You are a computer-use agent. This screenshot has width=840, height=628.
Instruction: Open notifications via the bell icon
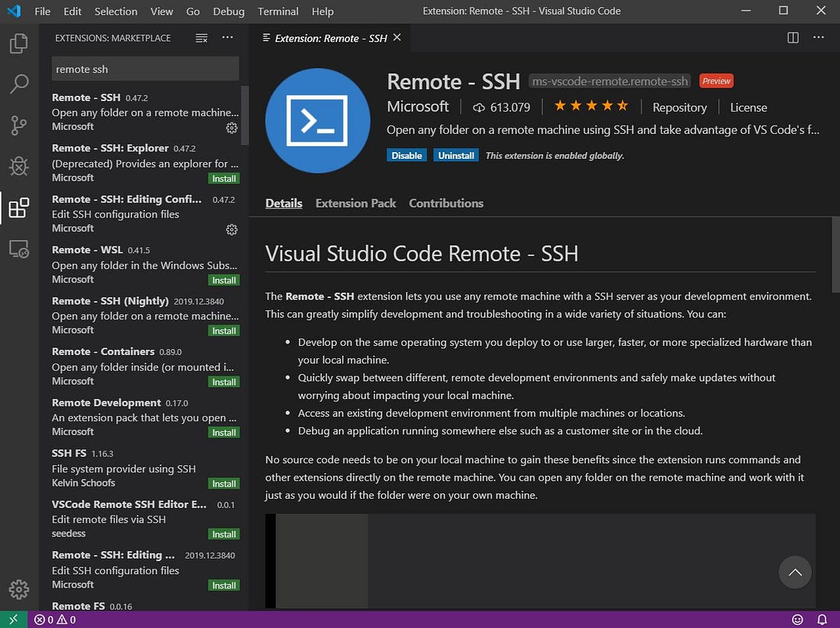(x=821, y=620)
